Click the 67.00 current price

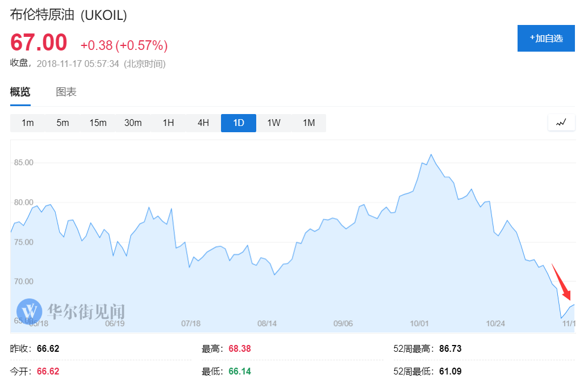pyautogui.click(x=39, y=43)
